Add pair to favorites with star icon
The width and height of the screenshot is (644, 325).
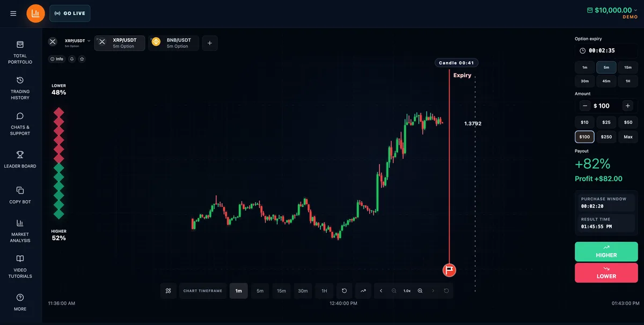(x=82, y=59)
